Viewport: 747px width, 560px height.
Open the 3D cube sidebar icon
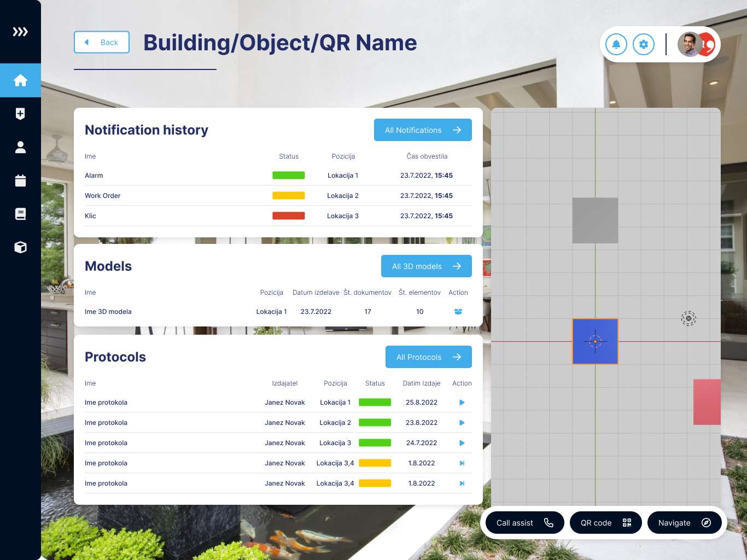pos(20,247)
